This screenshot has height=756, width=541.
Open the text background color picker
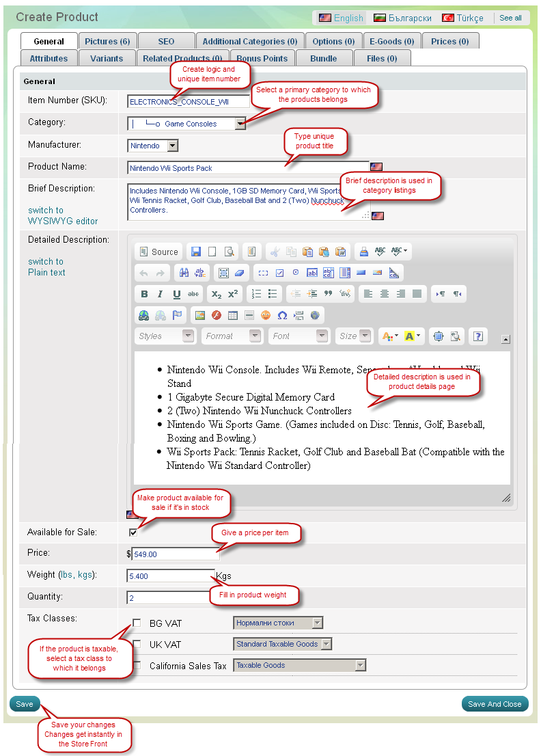pyautogui.click(x=413, y=336)
